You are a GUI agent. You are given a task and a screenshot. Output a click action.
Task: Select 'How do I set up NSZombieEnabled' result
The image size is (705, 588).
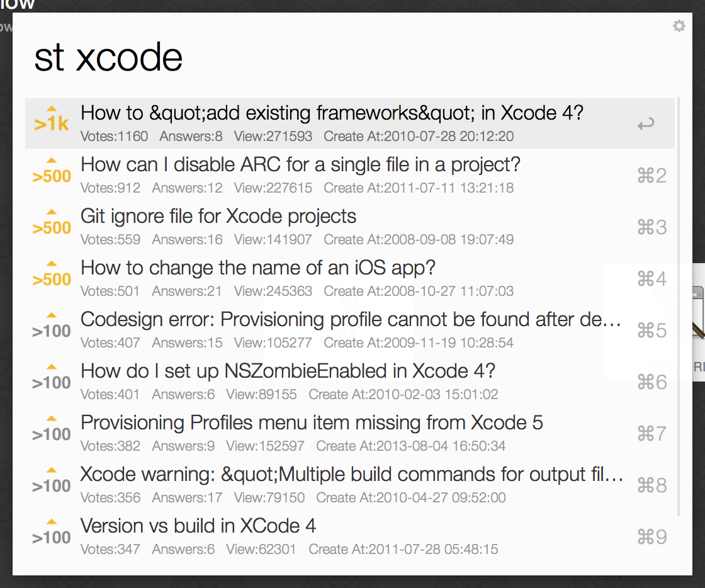click(x=350, y=382)
